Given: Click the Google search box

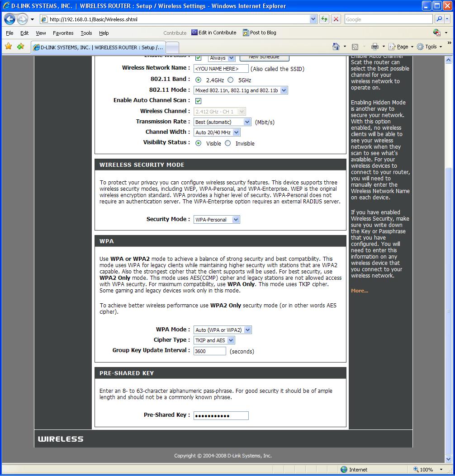Looking at the screenshot, I should [x=389, y=19].
